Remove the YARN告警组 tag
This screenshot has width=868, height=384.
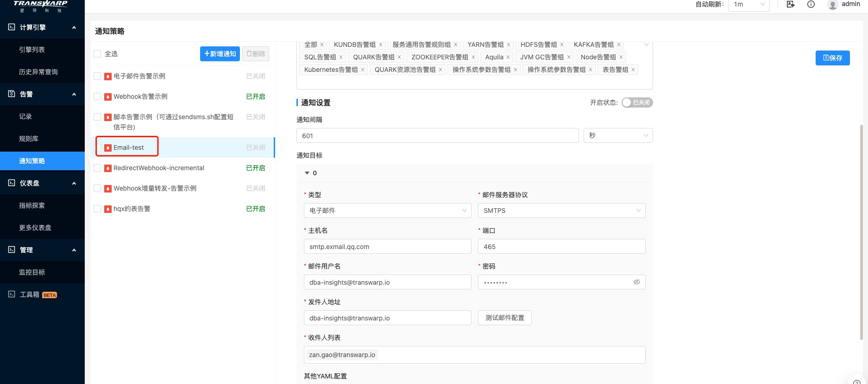509,45
